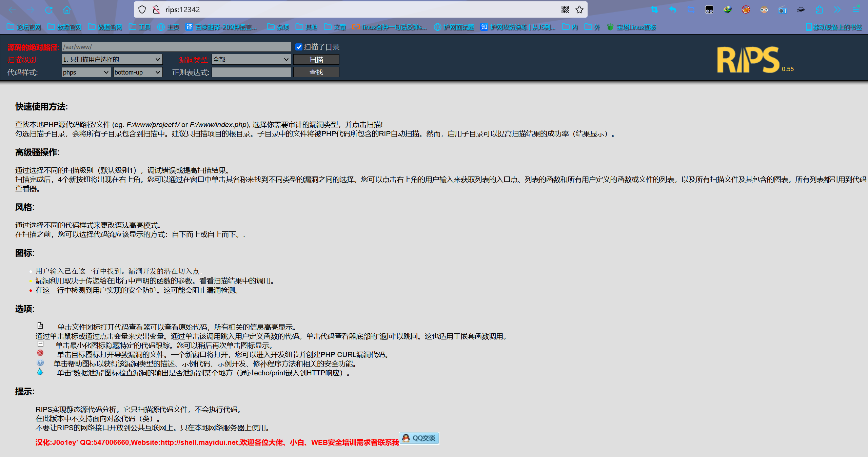Bookmark this page with the star icon
The width and height of the screenshot is (868, 457).
[x=579, y=9]
